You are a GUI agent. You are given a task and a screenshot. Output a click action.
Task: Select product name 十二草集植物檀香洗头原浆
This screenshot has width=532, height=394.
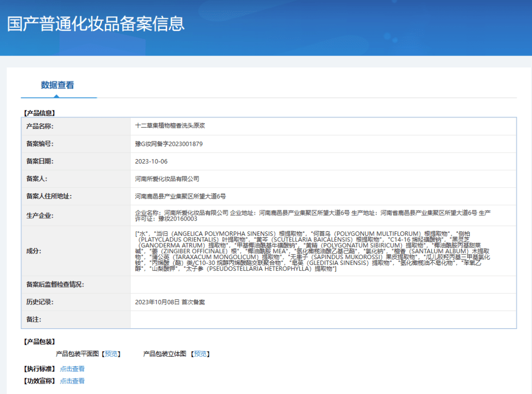click(170, 126)
